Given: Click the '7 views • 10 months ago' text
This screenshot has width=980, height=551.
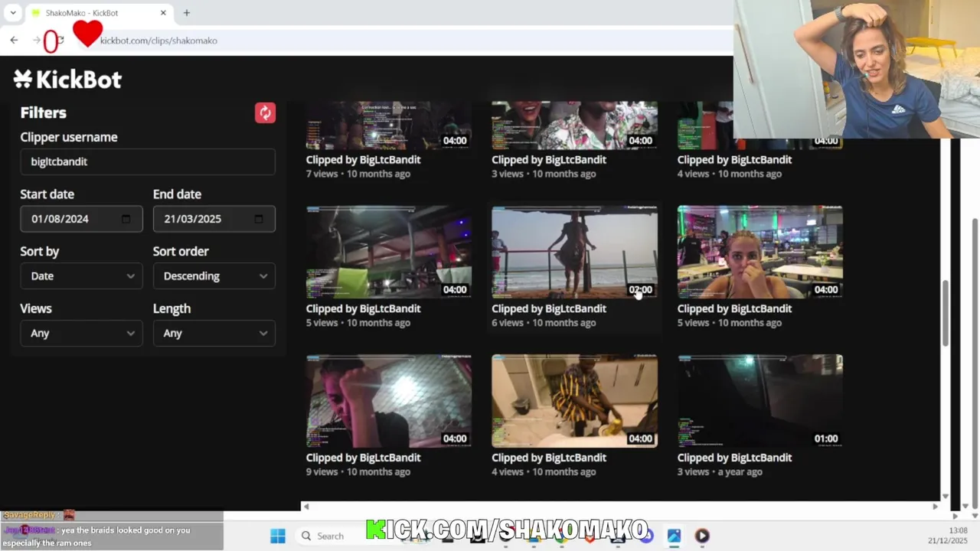Looking at the screenshot, I should pyautogui.click(x=358, y=174).
